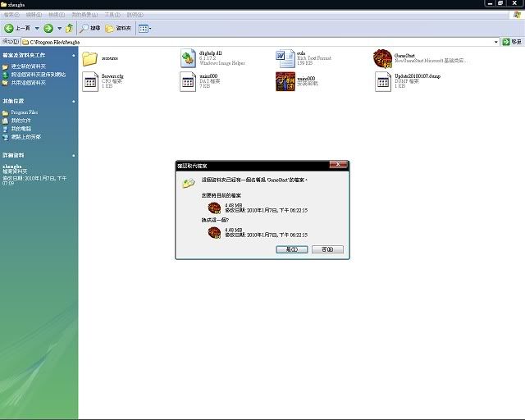This screenshot has height=420, width=525.
Task: Select the eula Rich Text file icon
Action: click(x=285, y=58)
